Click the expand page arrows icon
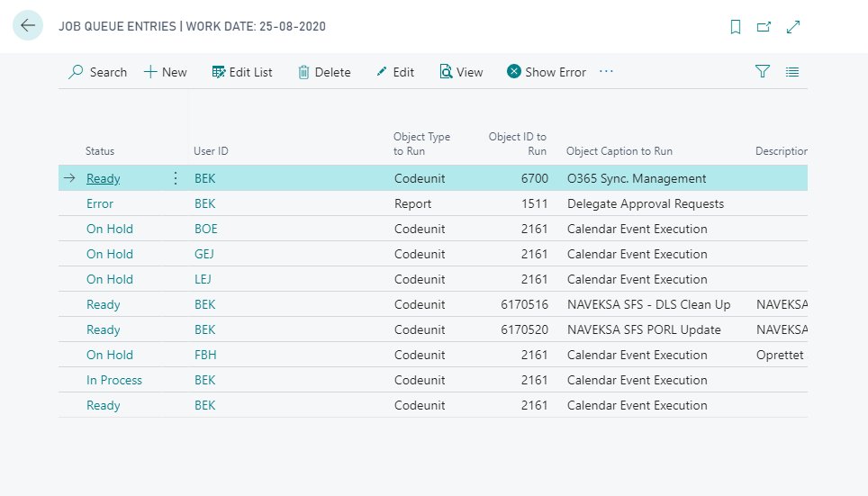This screenshot has width=868, height=496. click(x=793, y=27)
